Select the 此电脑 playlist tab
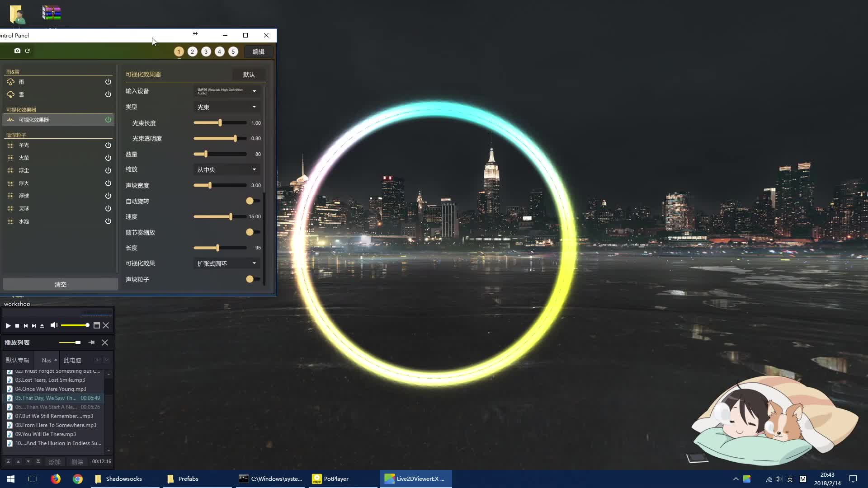The image size is (868, 488). (72, 360)
